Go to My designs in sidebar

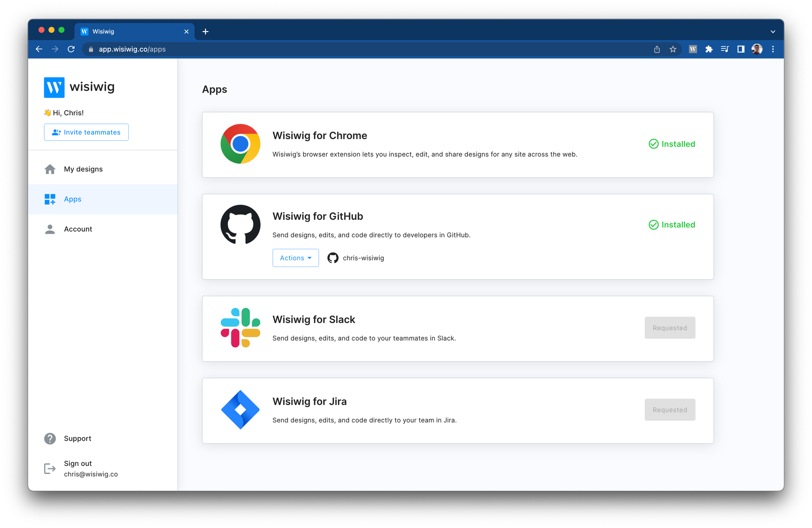click(83, 169)
